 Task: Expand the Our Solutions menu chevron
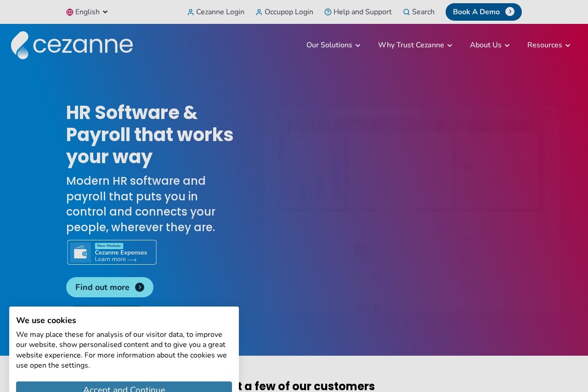click(358, 45)
